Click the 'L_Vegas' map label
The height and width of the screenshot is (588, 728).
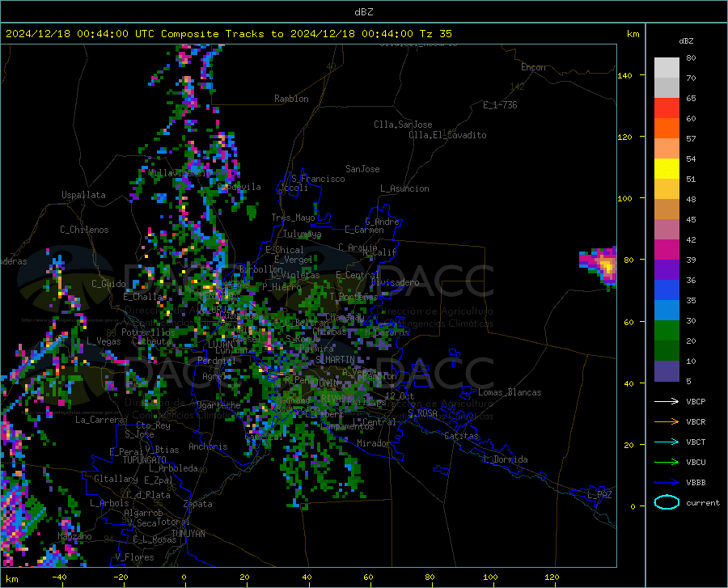[104, 341]
